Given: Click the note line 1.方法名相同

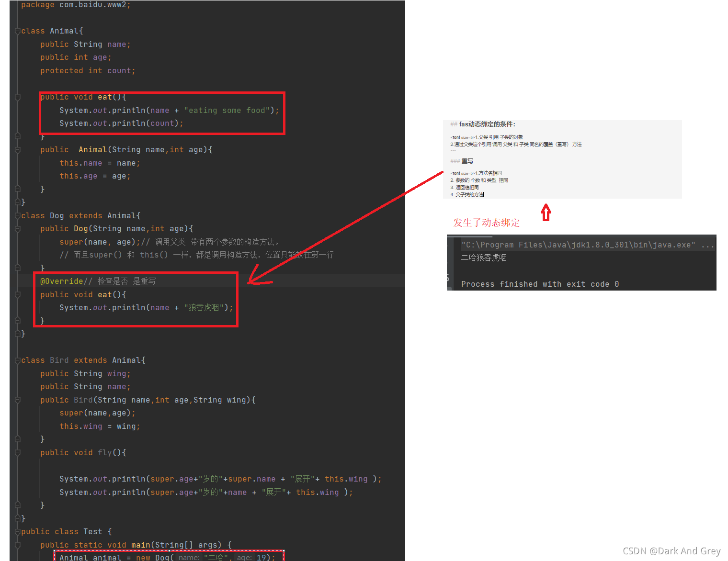Looking at the screenshot, I should 476,173.
